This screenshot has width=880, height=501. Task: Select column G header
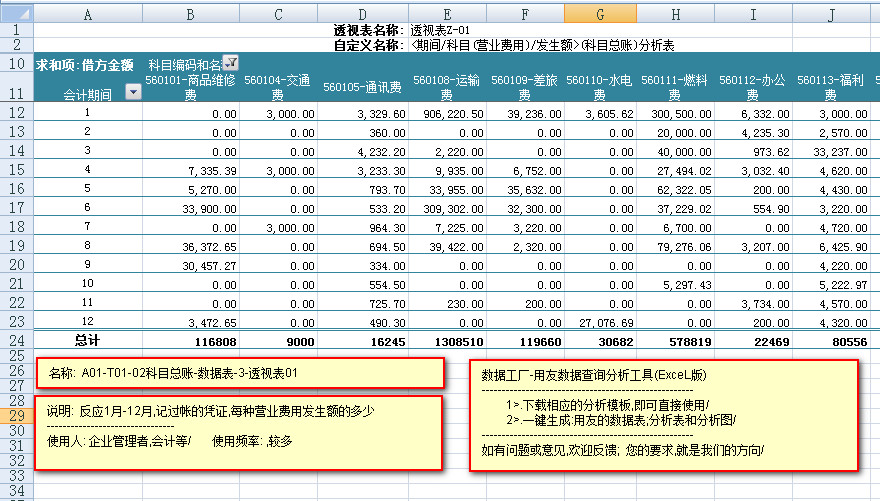(600, 14)
